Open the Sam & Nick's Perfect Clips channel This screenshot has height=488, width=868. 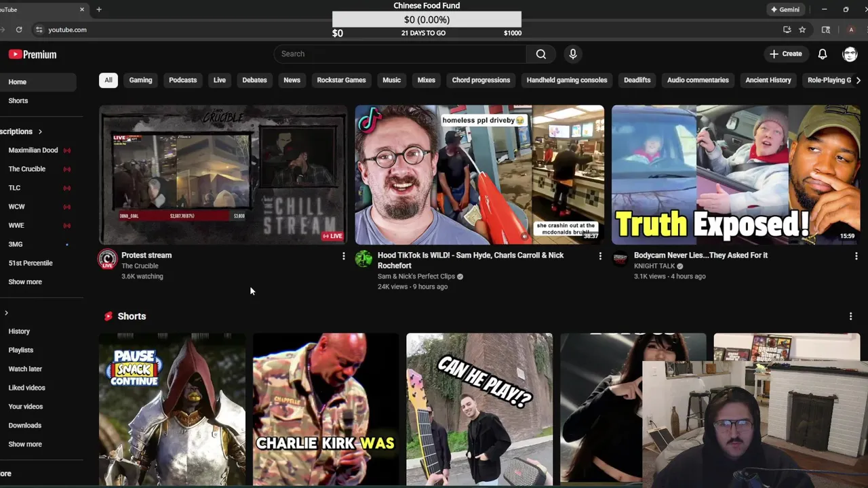pos(416,277)
